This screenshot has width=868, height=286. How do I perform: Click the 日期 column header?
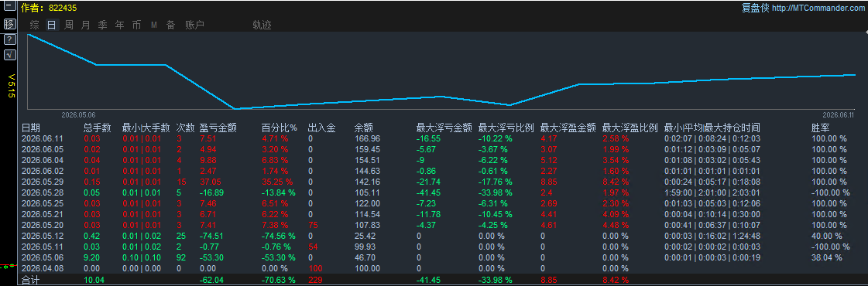click(x=30, y=128)
